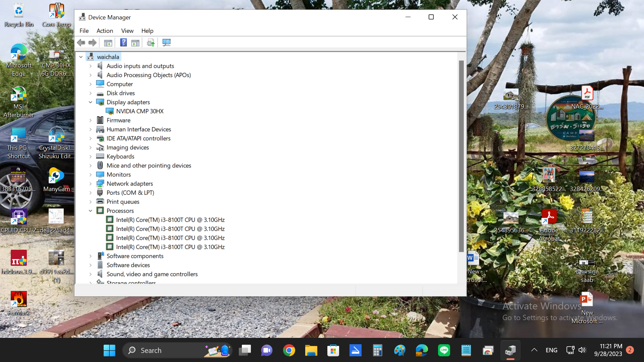
Task: Click the Disk drives category icon
Action: [x=100, y=93]
